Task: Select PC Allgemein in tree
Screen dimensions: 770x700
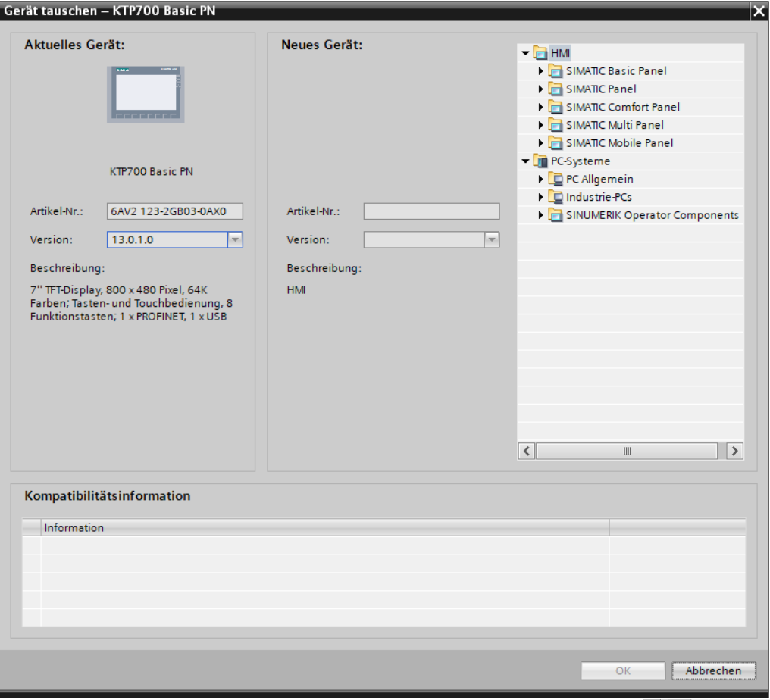Action: point(599,180)
